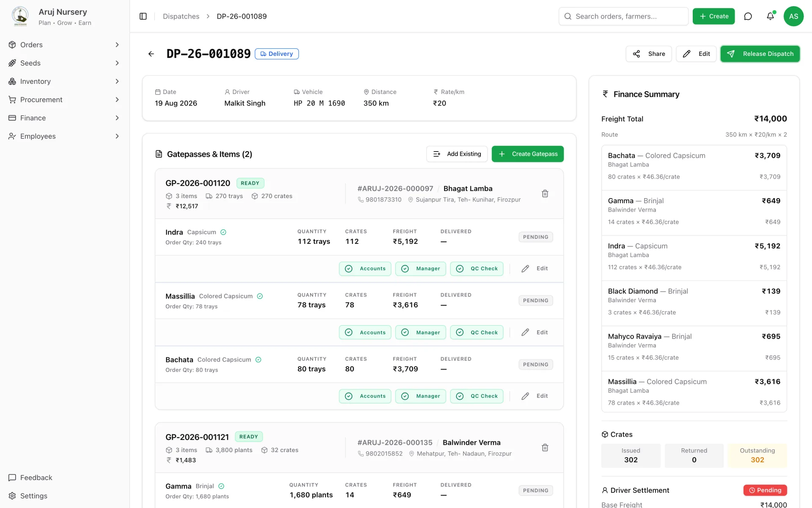Add an existing gatepass
The height and width of the screenshot is (508, 812).
pos(457,154)
